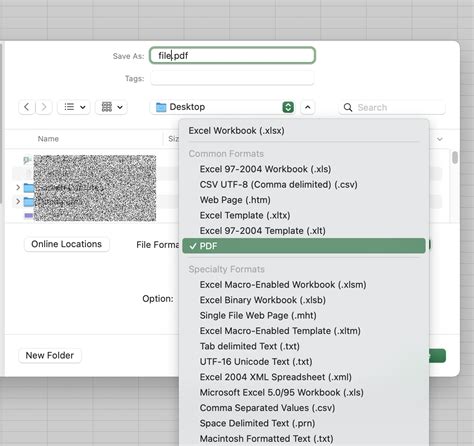
Task: Expand the second folder disclosure arrow
Action: (x=18, y=201)
